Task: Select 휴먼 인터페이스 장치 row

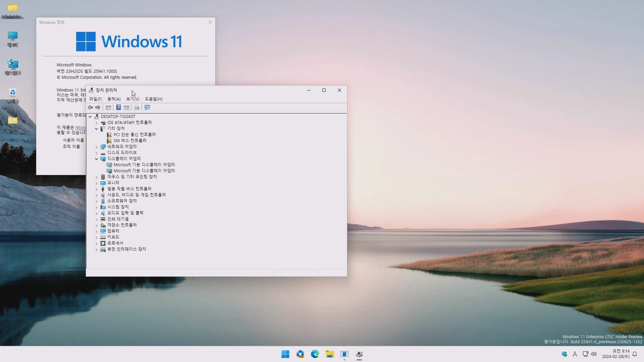Action: (x=126, y=249)
